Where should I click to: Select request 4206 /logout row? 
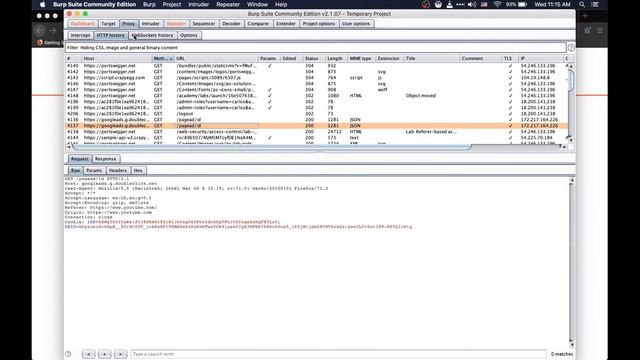pyautogui.click(x=316, y=113)
